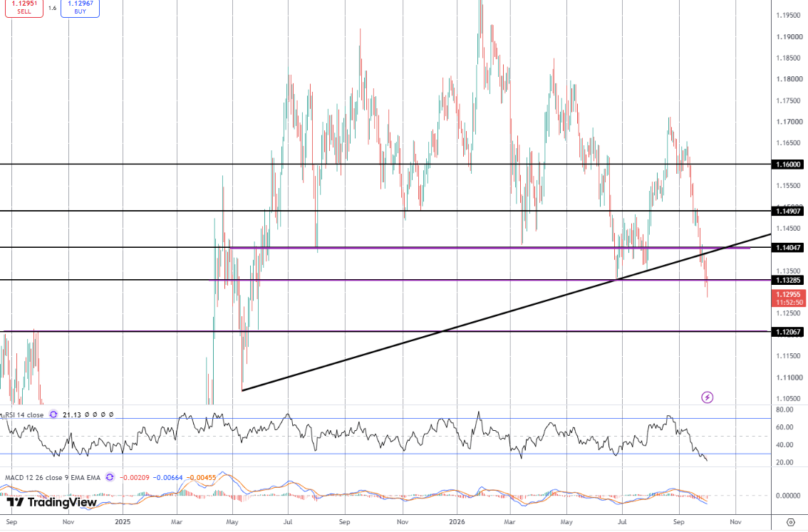
Task: Click the 1.12500 price scale label
Action: click(789, 313)
